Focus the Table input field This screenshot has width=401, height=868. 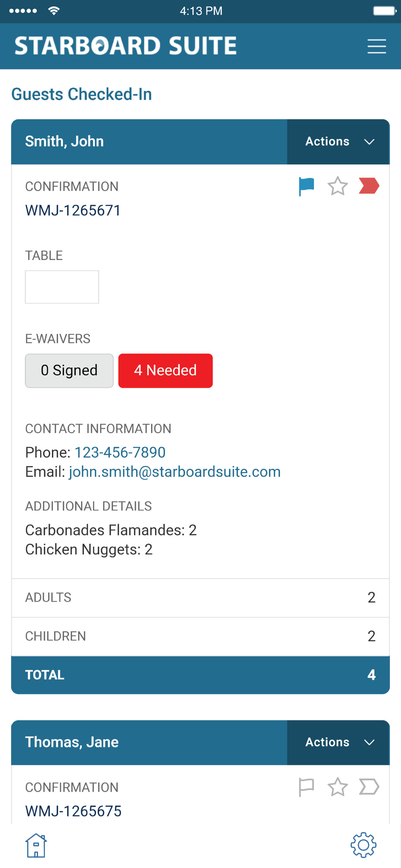tap(62, 287)
